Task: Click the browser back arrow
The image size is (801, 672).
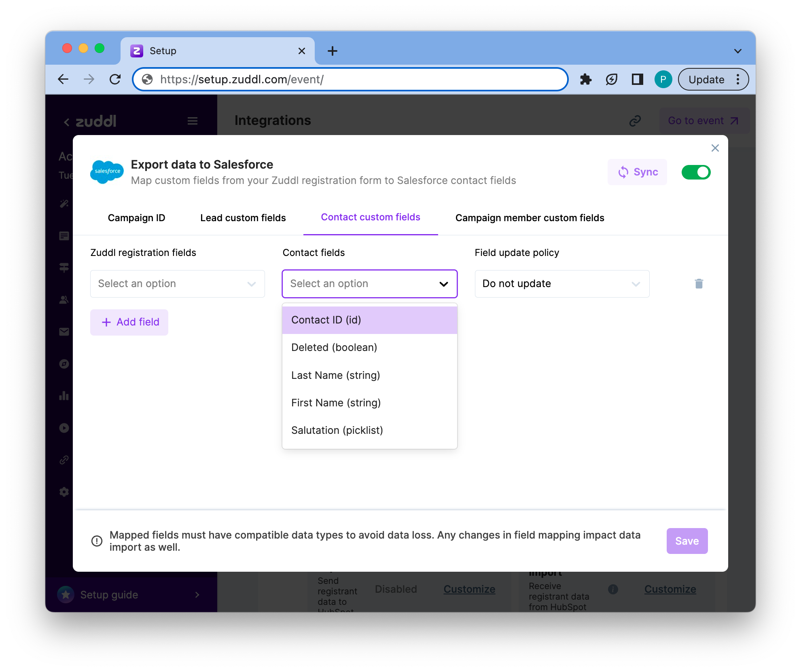Action: 64,79
